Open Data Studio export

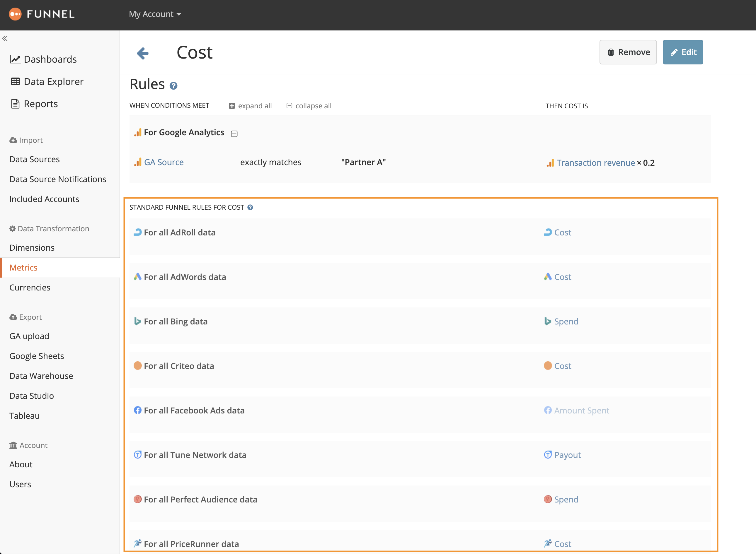(32, 396)
